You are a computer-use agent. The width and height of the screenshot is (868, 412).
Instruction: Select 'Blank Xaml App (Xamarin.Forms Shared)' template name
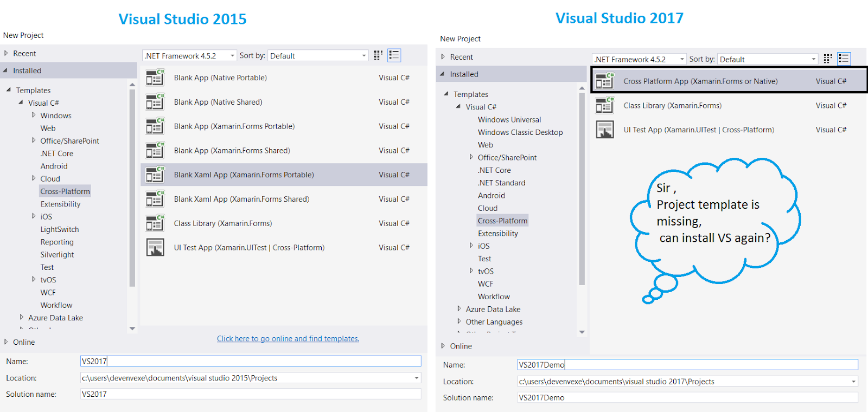point(242,199)
